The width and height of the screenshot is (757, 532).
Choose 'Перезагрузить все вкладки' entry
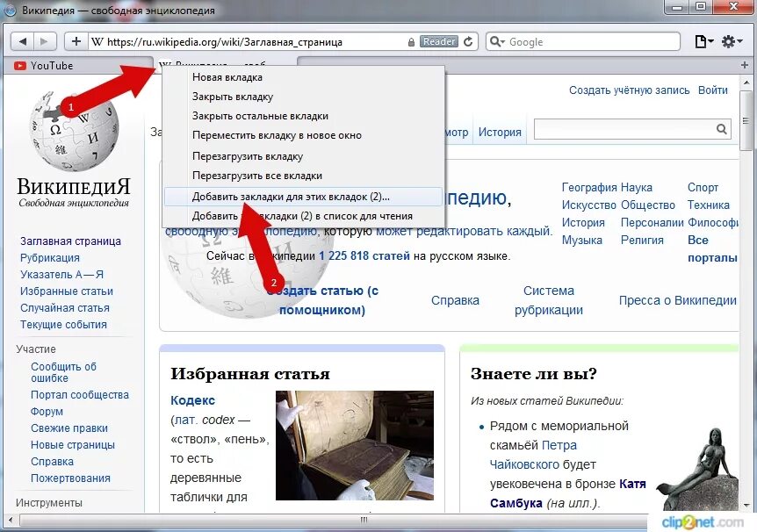tap(303, 176)
